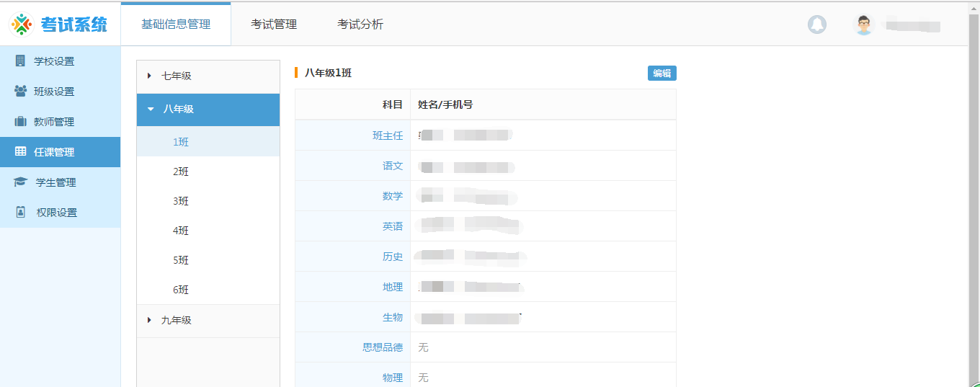The height and width of the screenshot is (387, 980).
Task: Click the 任课管理 table icon
Action: 20,152
